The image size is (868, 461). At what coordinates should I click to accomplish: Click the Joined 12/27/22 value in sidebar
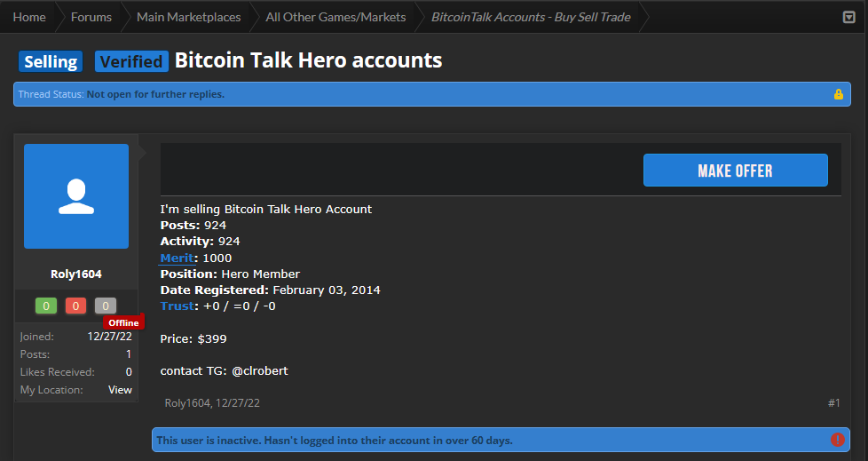click(x=109, y=337)
